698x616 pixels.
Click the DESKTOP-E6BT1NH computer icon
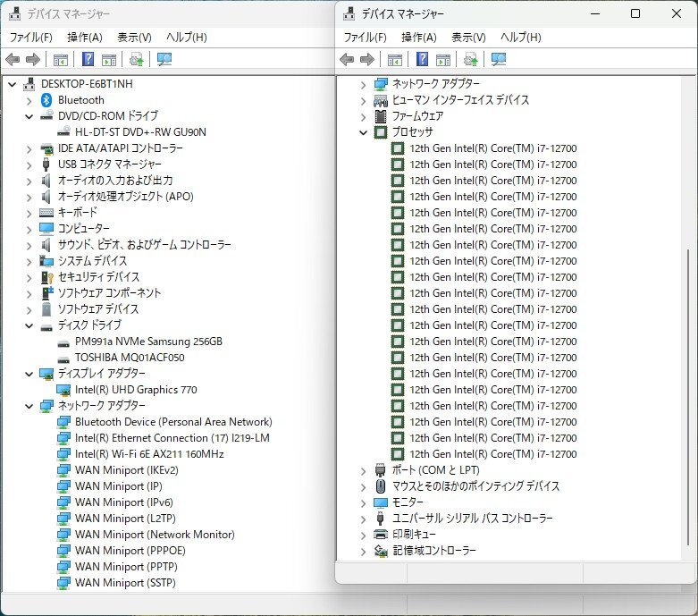(29, 84)
